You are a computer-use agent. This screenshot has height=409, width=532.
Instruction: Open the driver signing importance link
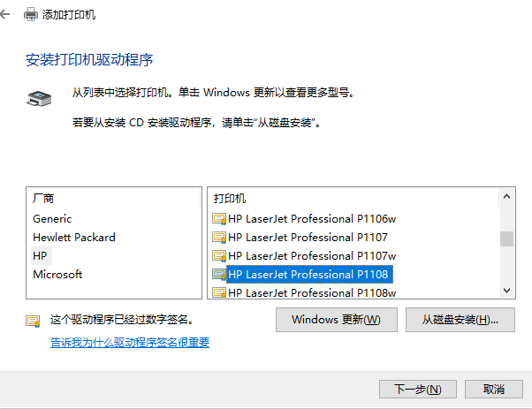click(x=130, y=343)
